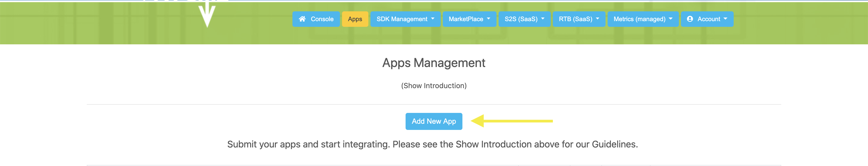Click the (Show Introduction) link
This screenshot has height=166, width=868.
click(x=434, y=86)
